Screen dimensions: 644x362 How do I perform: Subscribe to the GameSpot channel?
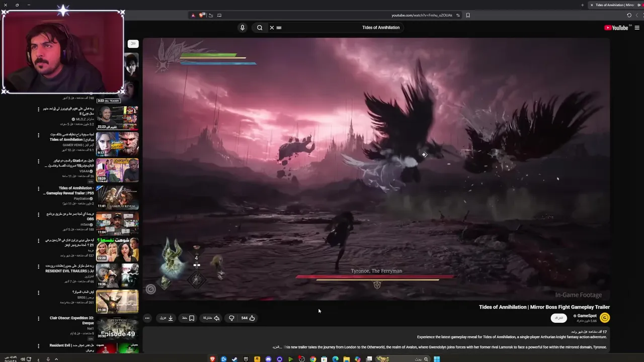tap(558, 318)
